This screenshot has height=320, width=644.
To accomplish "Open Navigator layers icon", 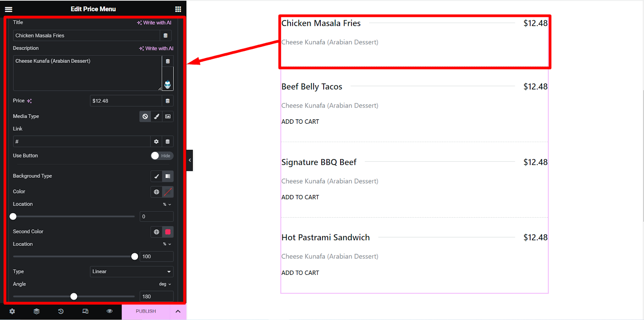I will click(x=37, y=312).
